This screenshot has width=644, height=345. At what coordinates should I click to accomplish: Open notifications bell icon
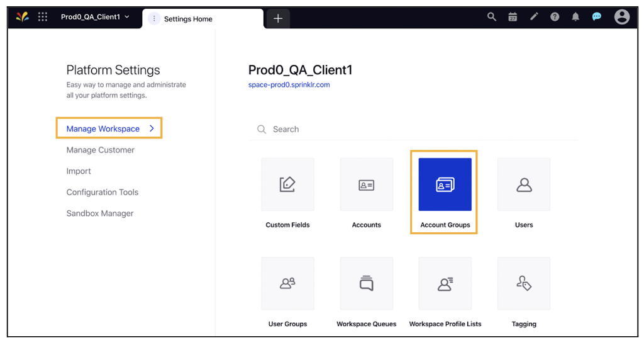click(x=576, y=17)
